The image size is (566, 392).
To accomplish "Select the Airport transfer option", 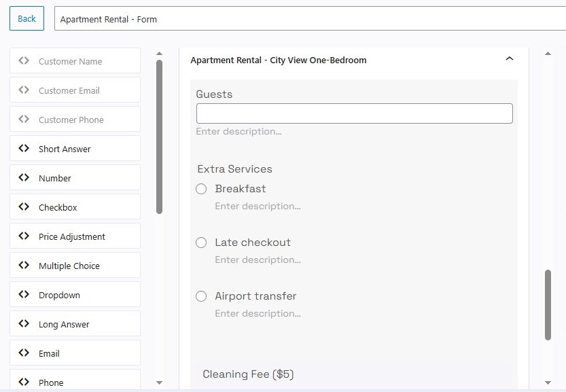I will [x=201, y=296].
